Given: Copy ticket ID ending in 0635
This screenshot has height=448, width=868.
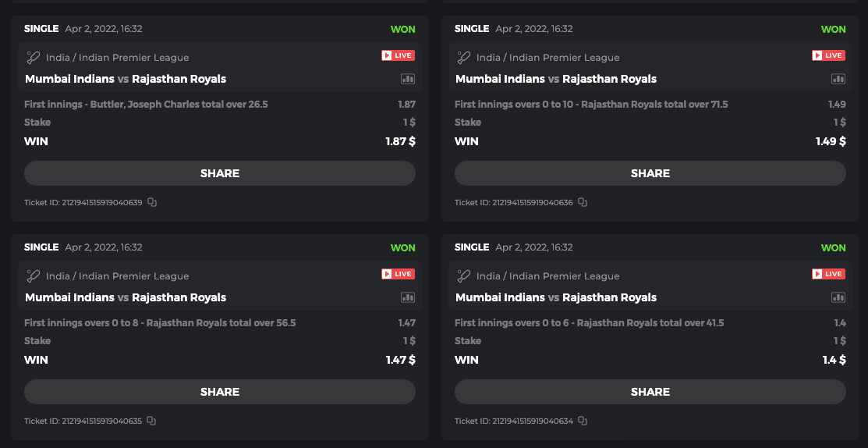Looking at the screenshot, I should pos(152,421).
